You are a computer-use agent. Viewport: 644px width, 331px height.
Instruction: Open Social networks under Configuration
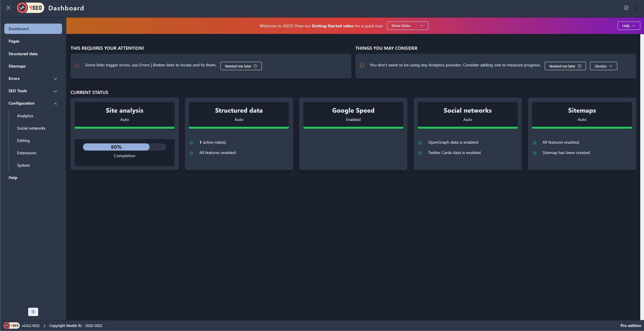(31, 128)
